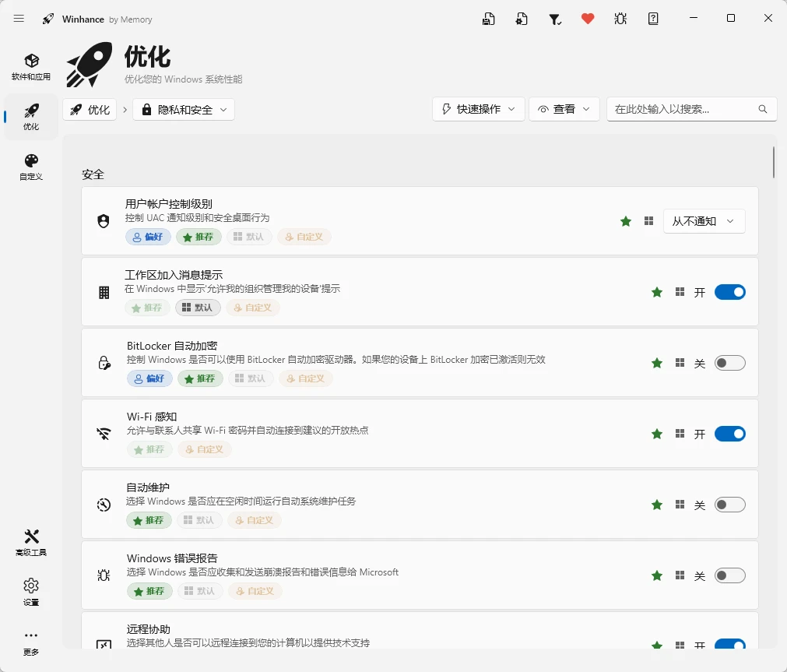Click recommended star for 用户帐户控制级别
787x672 pixels.
(625, 221)
